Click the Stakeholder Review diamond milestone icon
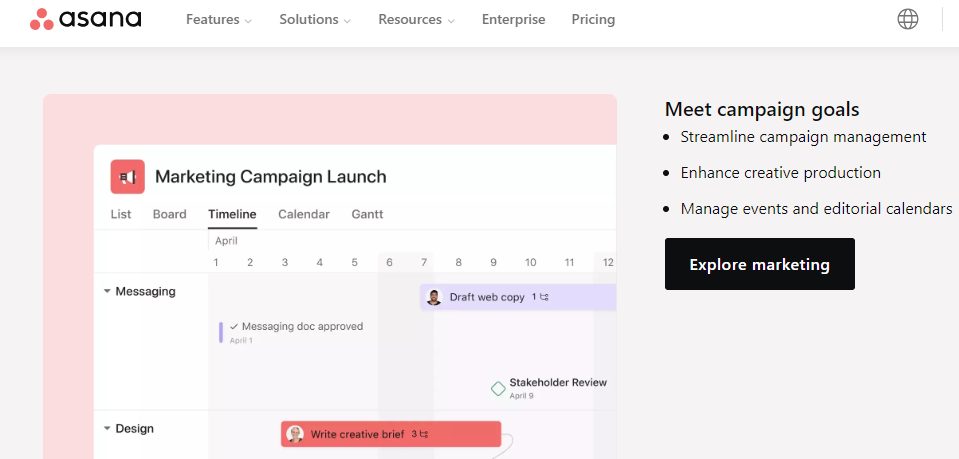959x459 pixels. coord(498,388)
